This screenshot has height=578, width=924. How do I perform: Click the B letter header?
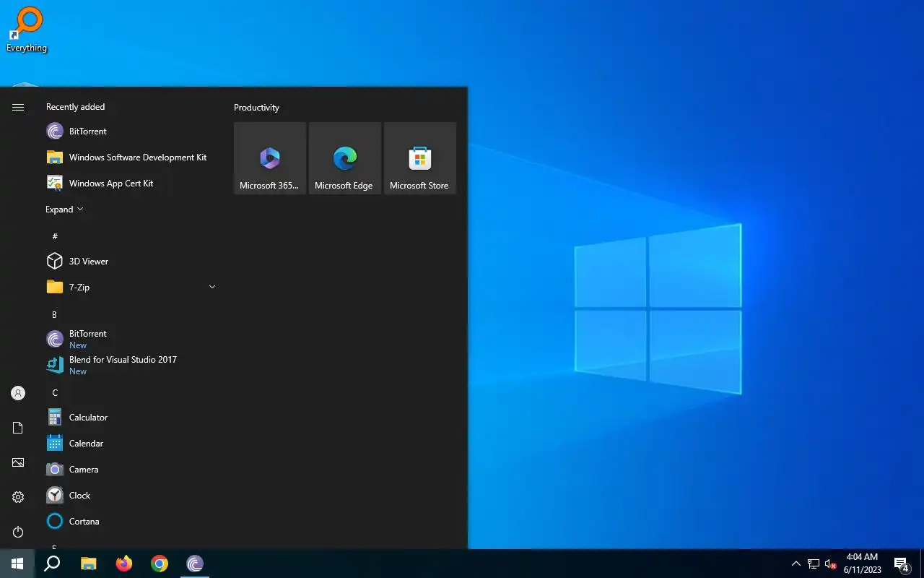coord(54,314)
